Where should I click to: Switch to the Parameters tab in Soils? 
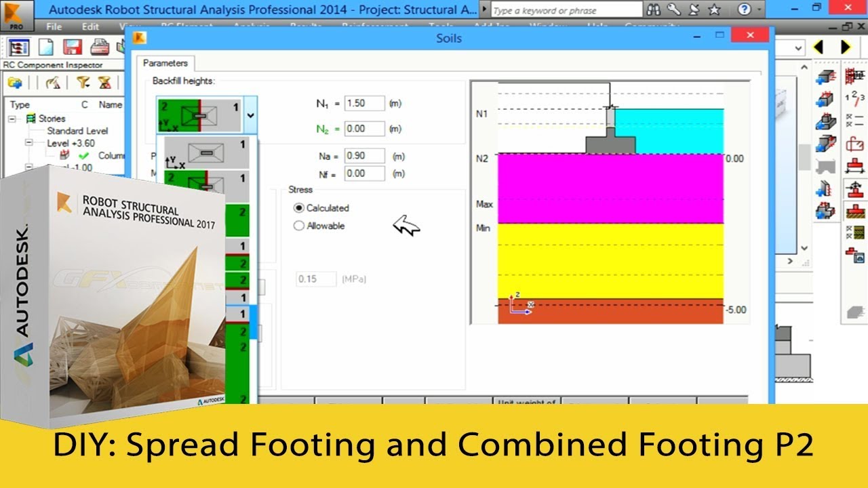(165, 63)
